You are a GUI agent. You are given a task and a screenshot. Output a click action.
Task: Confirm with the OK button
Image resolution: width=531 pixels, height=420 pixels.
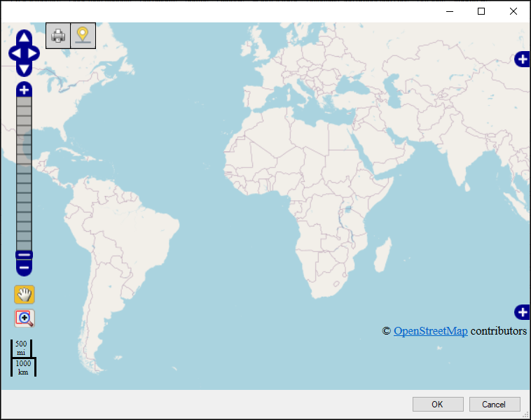(438, 404)
